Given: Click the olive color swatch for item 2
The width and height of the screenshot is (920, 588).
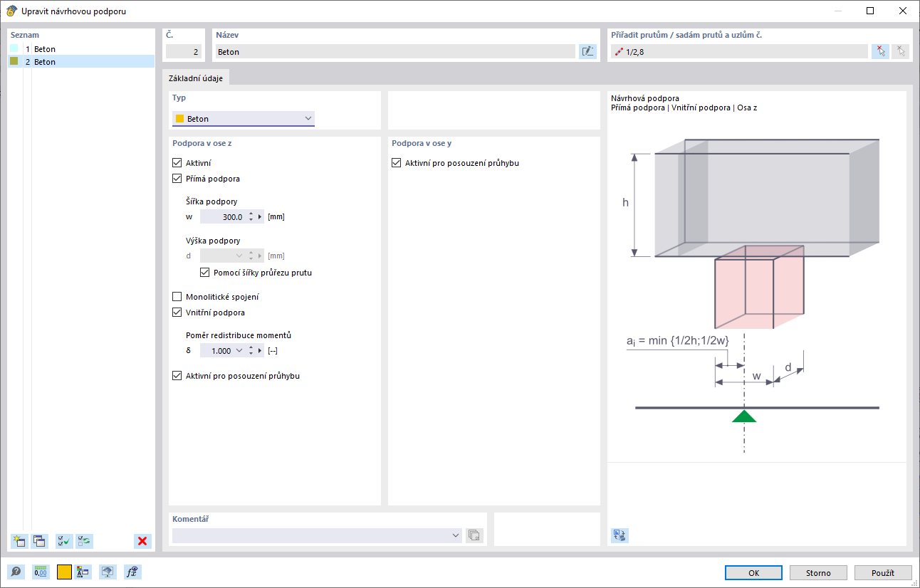Looking at the screenshot, I should [x=14, y=61].
